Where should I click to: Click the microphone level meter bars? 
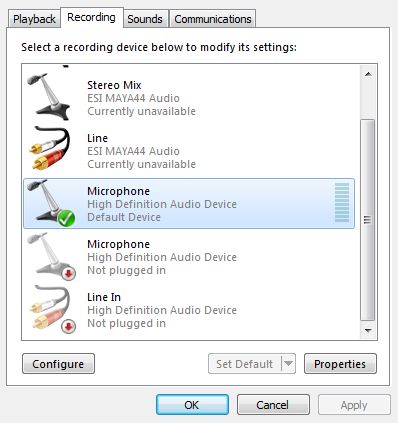(x=342, y=203)
